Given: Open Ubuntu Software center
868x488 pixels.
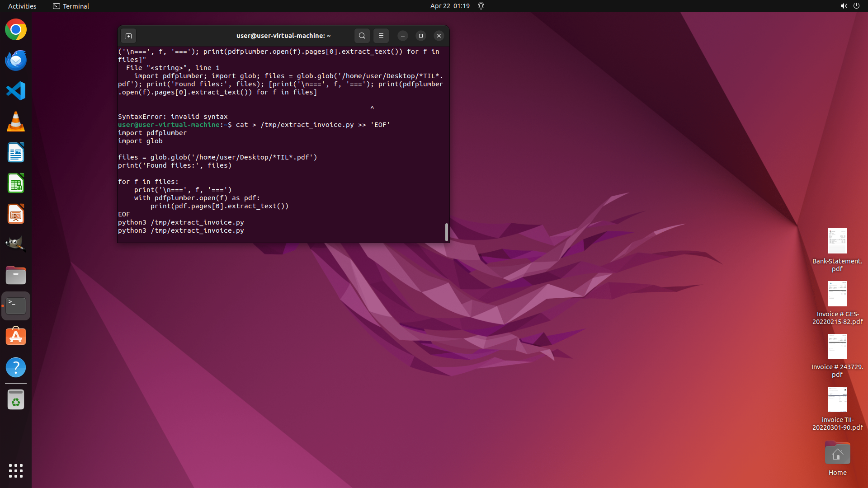Looking at the screenshot, I should (x=16, y=337).
